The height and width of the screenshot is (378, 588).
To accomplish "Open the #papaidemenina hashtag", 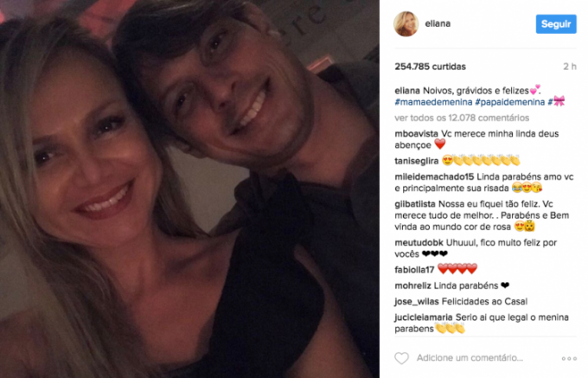I will pos(510,102).
